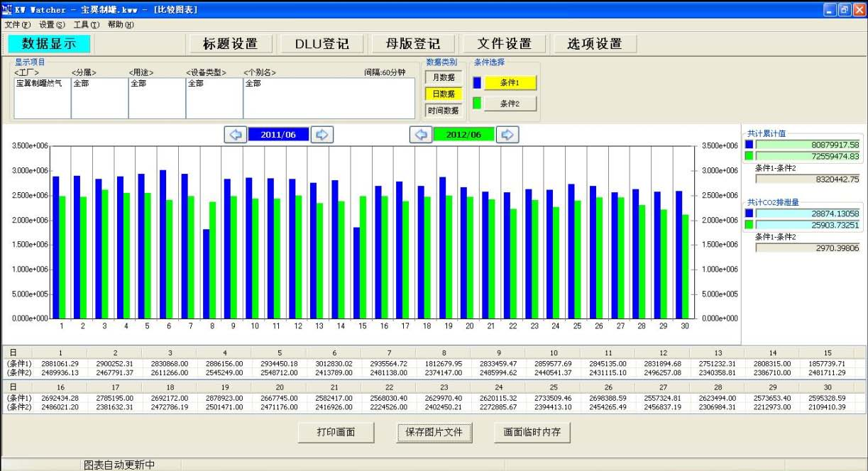Minimize the KW Watcher window
Viewport: 868px width, 471px height.
tap(830, 10)
